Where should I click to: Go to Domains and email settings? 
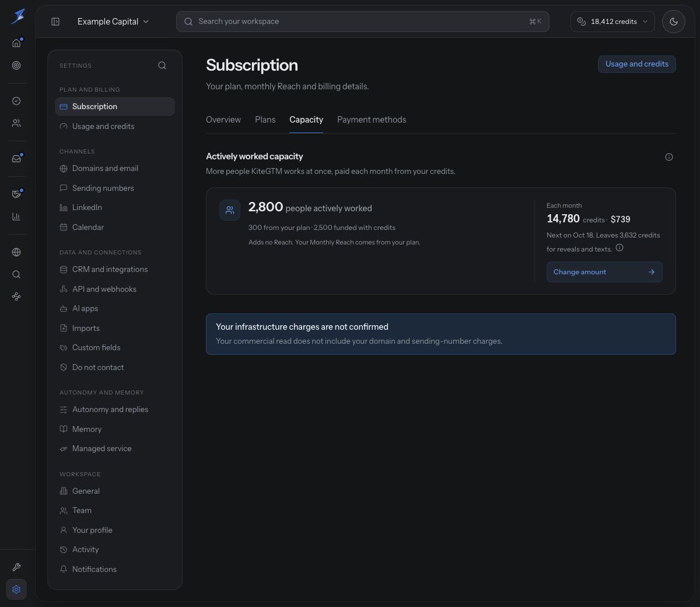[x=115, y=169]
